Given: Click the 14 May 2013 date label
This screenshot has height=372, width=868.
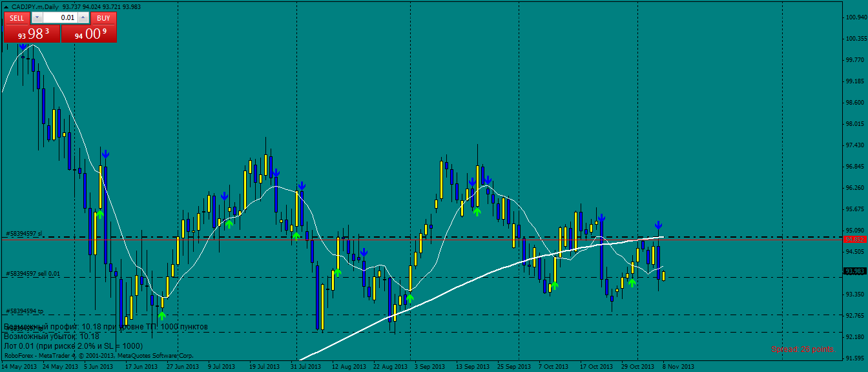Looking at the screenshot, I should point(18,366).
